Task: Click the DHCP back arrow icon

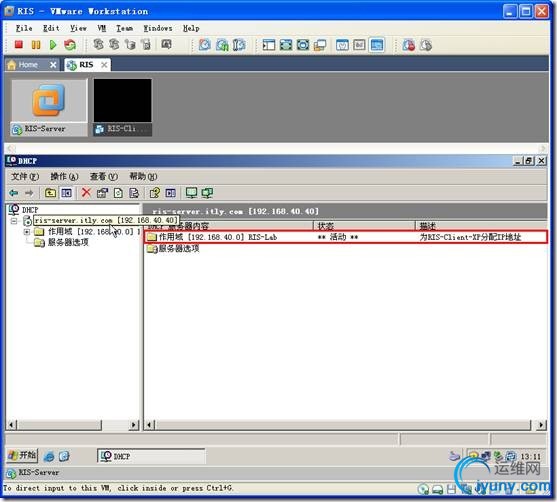Action: coord(14,193)
